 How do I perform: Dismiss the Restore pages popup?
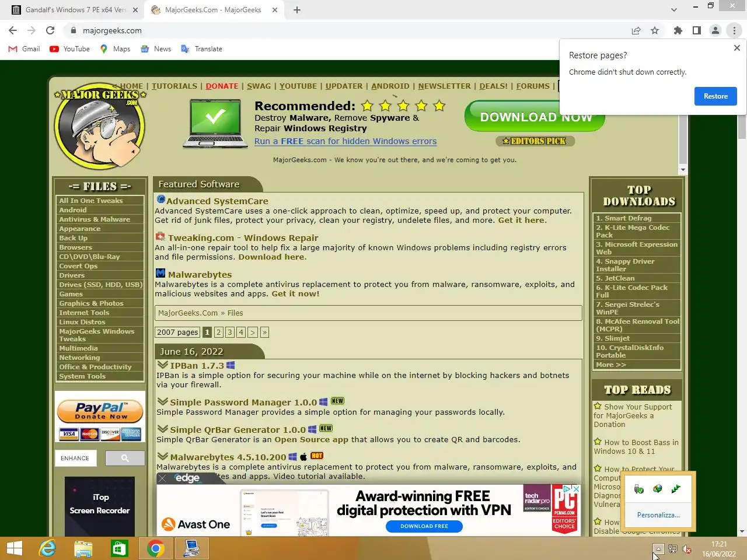(x=736, y=48)
